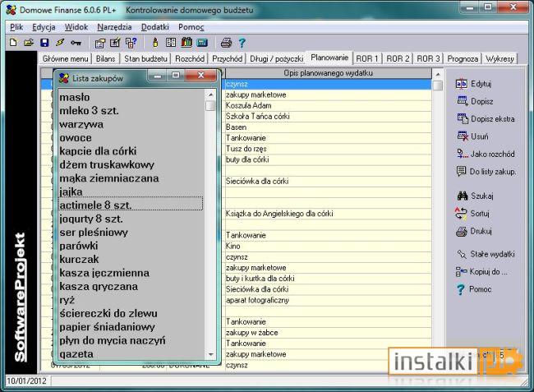Click the toolbar icon with question mark grid

pos(131,43)
